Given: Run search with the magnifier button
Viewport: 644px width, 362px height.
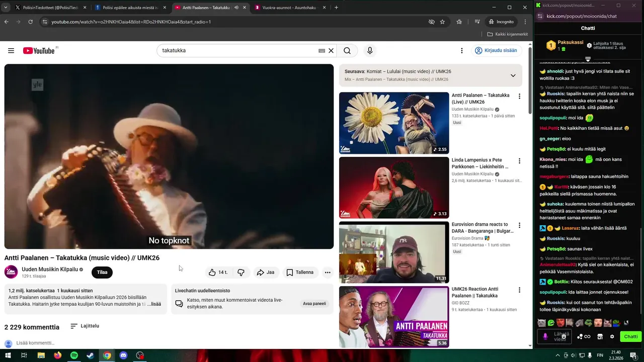Looking at the screenshot, I should (x=347, y=50).
